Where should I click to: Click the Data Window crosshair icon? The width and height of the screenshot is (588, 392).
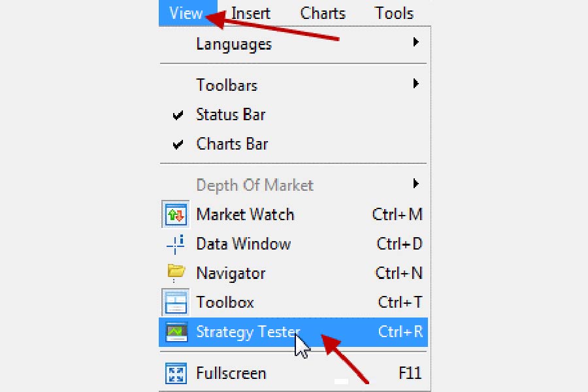pos(175,244)
